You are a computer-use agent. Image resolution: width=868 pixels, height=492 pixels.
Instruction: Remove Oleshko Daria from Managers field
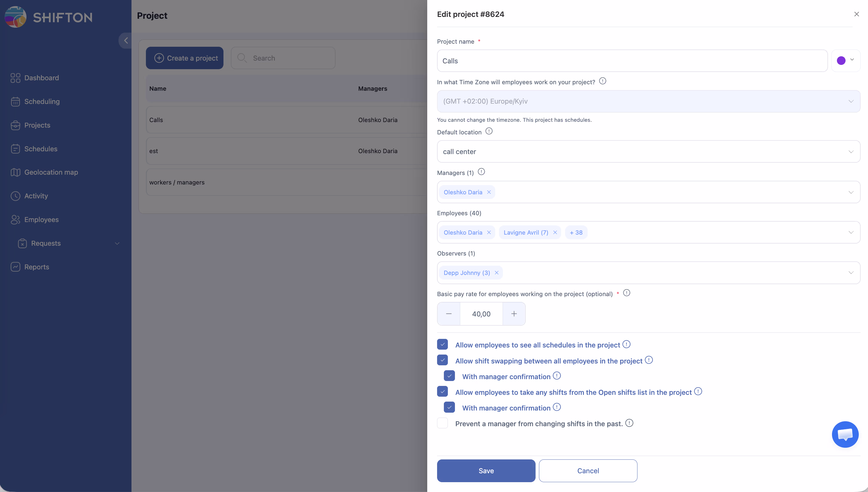pos(489,192)
